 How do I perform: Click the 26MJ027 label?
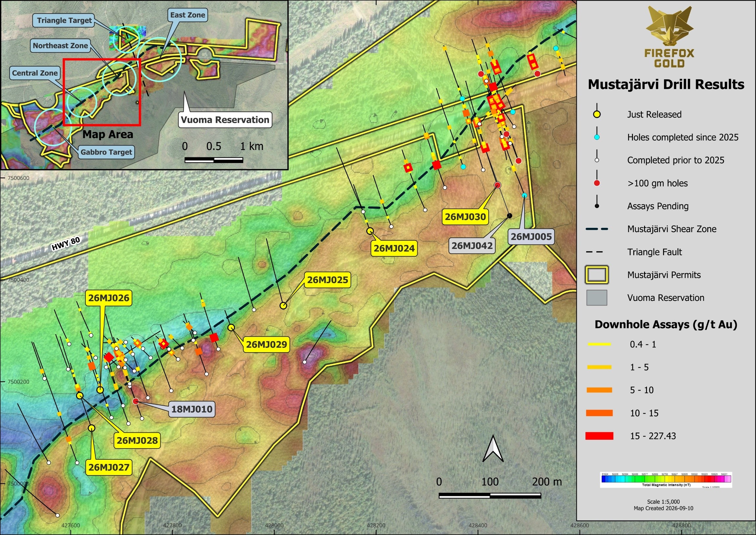109,467
